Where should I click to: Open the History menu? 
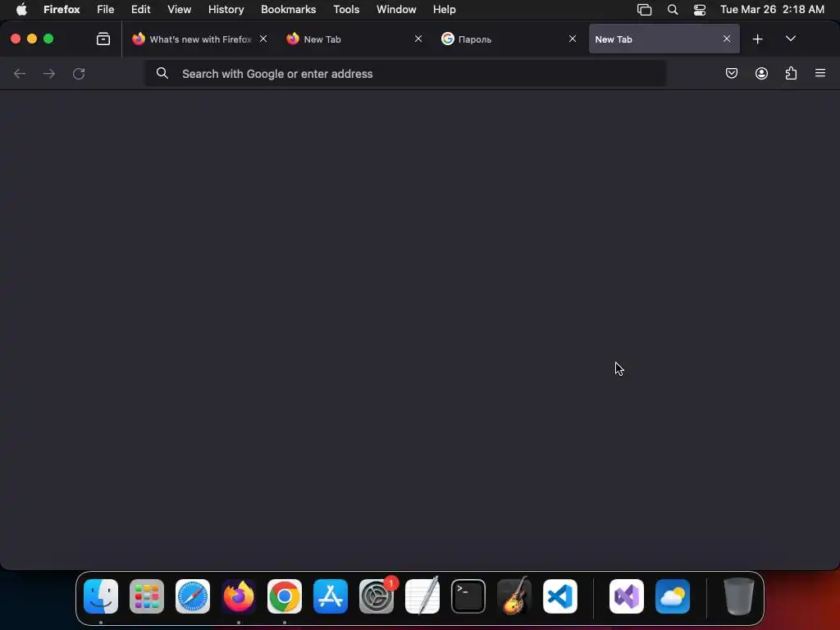226,9
